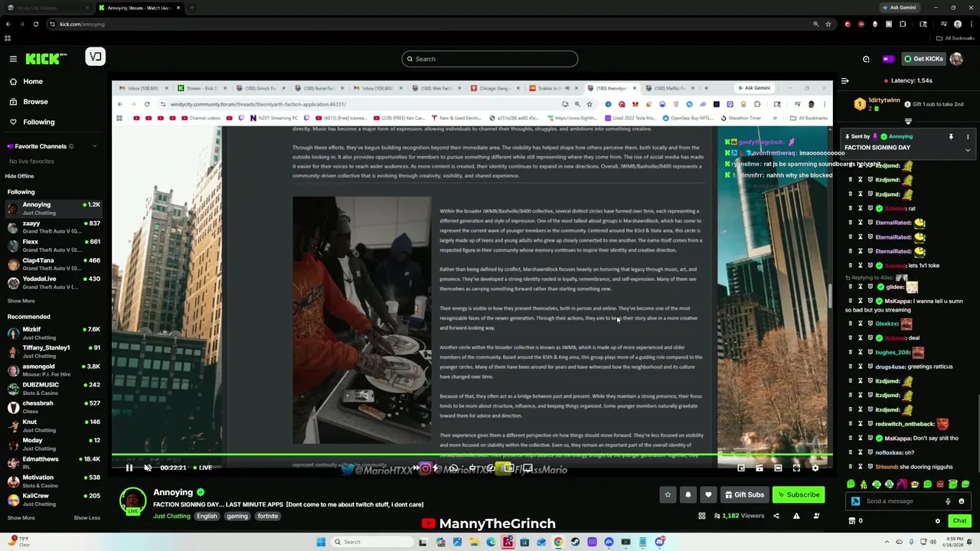Show more followed channels

(x=21, y=301)
